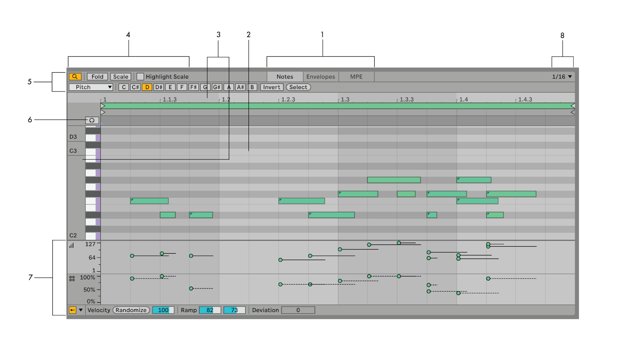
Task: Toggle the Fold button
Action: pos(97,76)
